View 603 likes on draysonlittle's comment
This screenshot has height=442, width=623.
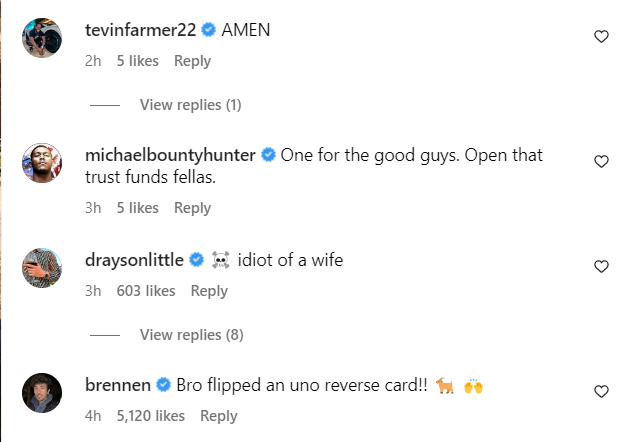point(145,291)
